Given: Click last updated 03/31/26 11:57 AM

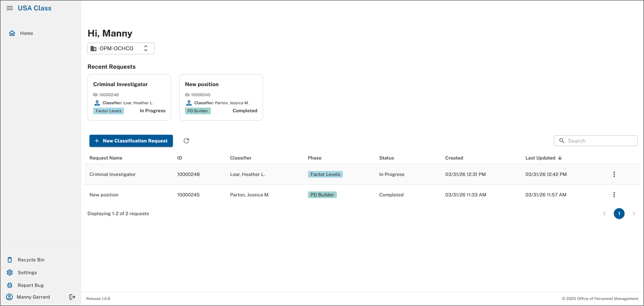Looking at the screenshot, I should [x=546, y=195].
